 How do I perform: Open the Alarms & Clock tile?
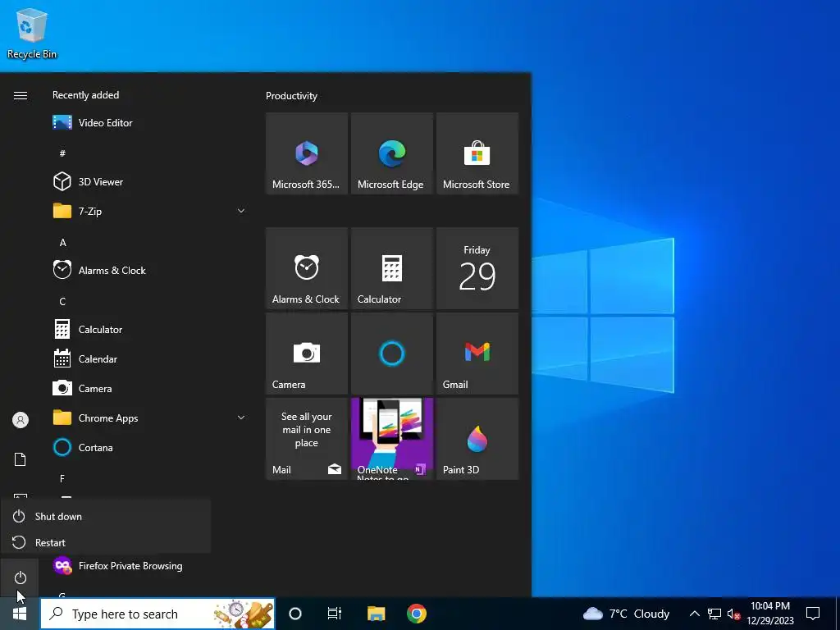point(307,268)
